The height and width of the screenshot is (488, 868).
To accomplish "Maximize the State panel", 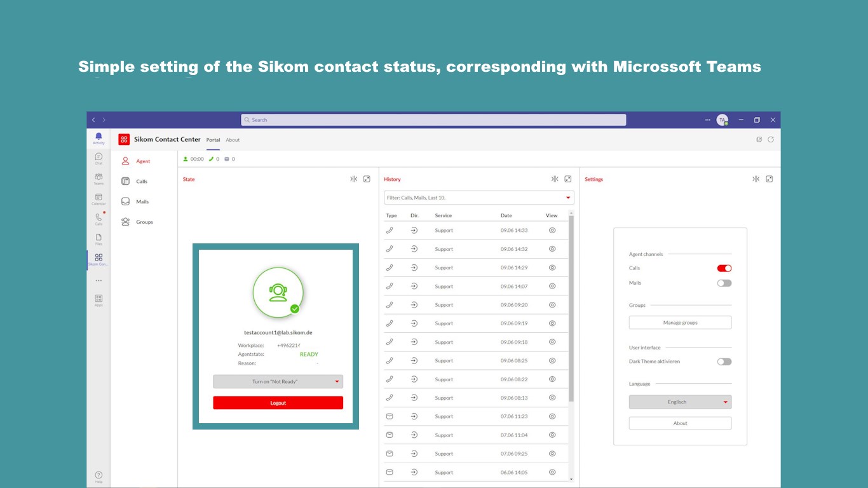I will [x=367, y=179].
